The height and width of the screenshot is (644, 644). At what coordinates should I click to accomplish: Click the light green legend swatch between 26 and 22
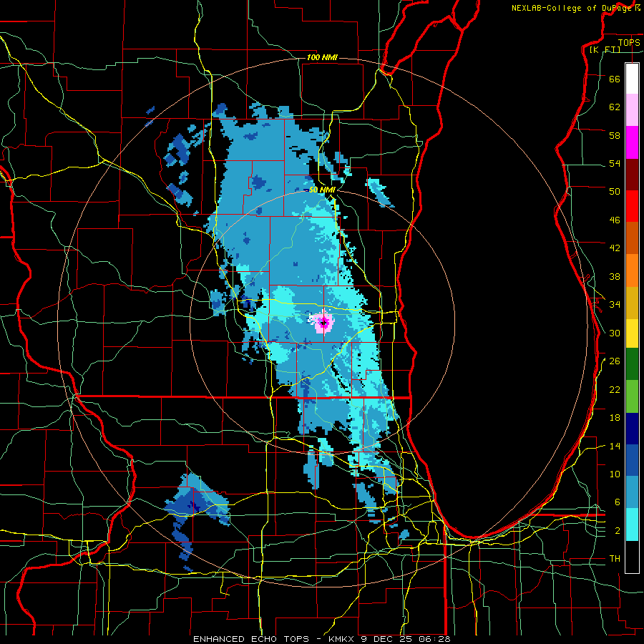[x=632, y=396]
